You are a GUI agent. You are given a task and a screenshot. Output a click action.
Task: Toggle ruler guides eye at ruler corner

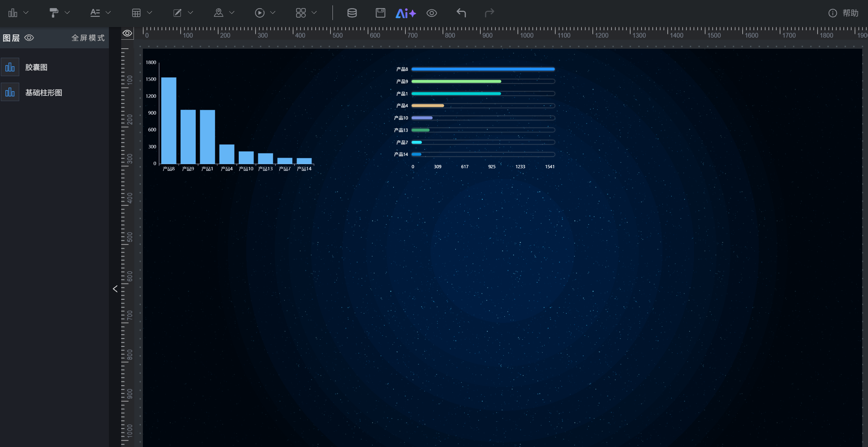coord(127,34)
